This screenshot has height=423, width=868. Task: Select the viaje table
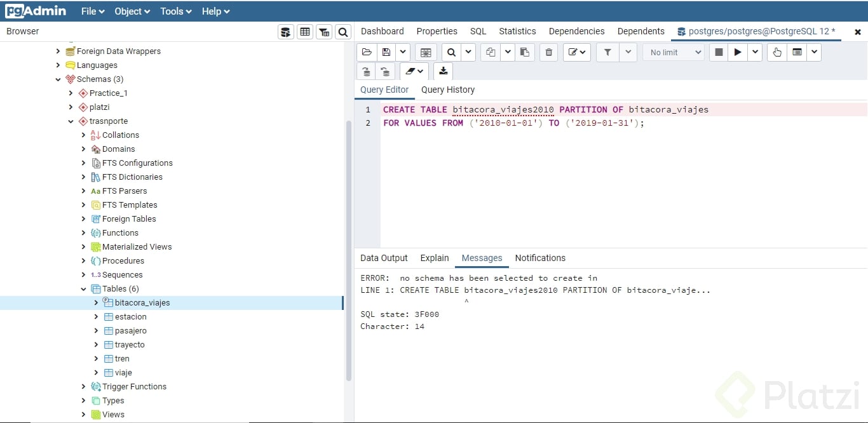tap(123, 373)
